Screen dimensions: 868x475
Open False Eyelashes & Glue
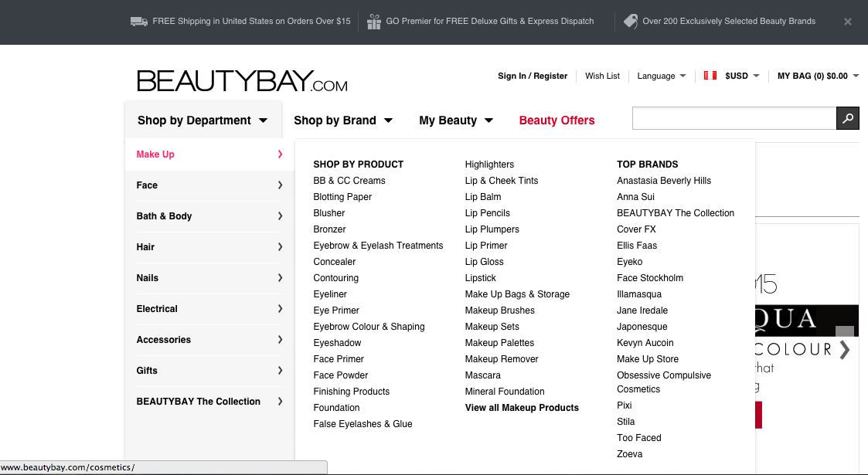(363, 424)
